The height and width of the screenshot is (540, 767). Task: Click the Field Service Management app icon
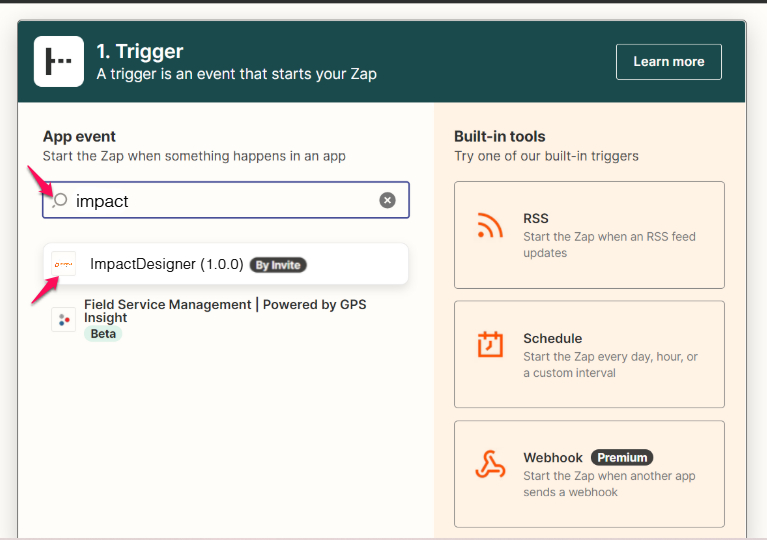coord(64,319)
